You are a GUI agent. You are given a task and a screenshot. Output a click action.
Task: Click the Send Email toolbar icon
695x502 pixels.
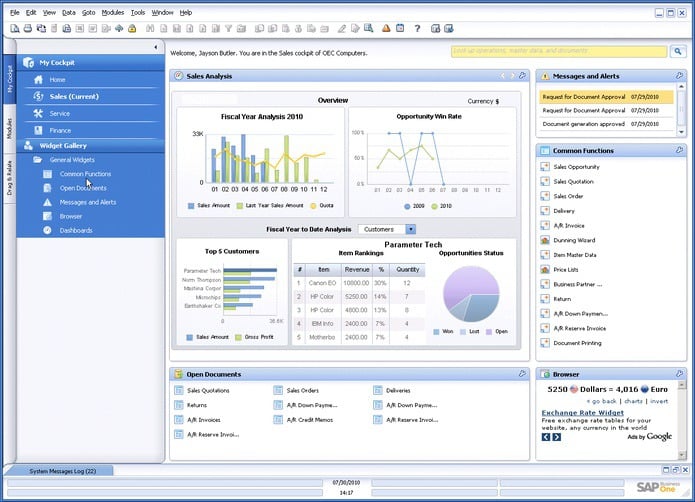pyautogui.click(x=41, y=28)
